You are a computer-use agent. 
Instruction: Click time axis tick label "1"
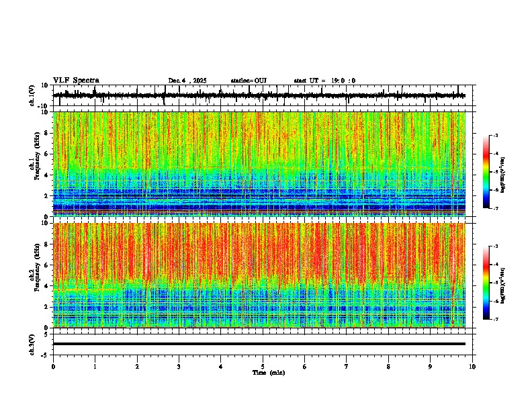(x=95, y=367)
